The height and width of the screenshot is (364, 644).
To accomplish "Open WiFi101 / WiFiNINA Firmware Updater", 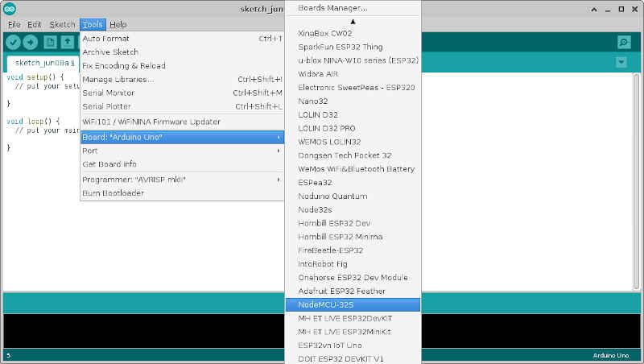I will [x=182, y=122].
